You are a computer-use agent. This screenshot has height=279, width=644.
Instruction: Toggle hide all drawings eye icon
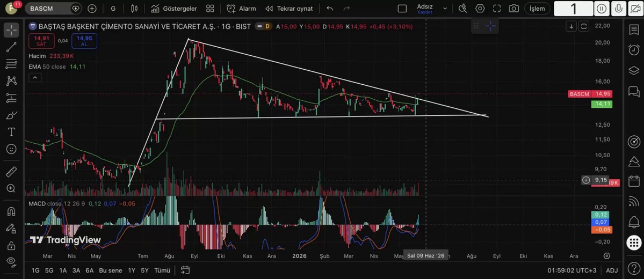click(11, 261)
